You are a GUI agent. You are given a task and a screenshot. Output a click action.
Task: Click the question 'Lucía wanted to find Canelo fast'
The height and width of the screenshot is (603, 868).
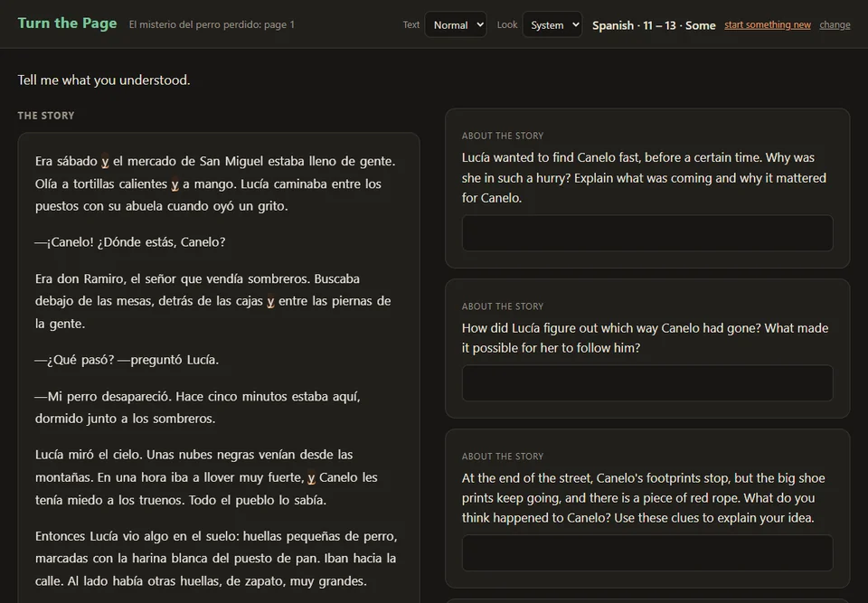pos(644,178)
